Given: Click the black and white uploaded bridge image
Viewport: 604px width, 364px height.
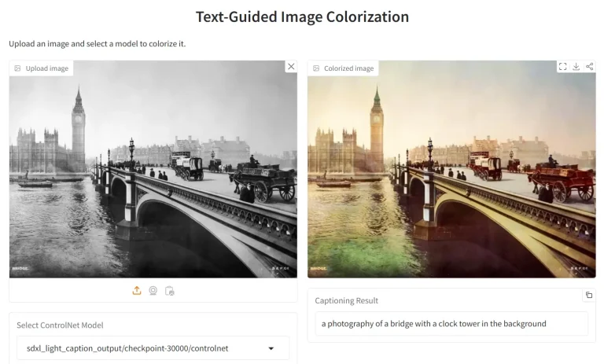Looking at the screenshot, I should (153, 169).
